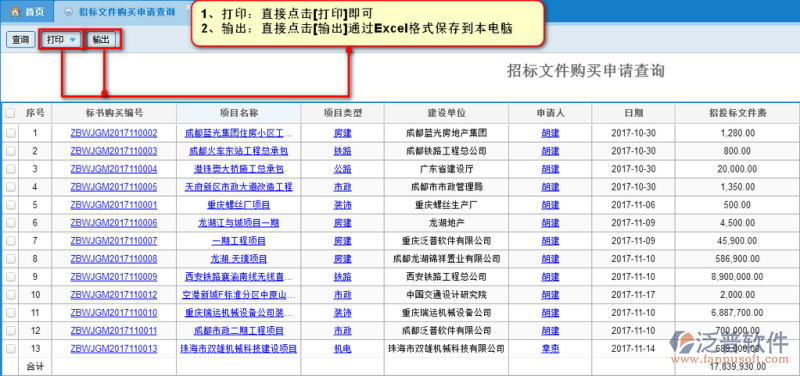Check the box for row 11
The image size is (800, 376).
pos(10,313)
